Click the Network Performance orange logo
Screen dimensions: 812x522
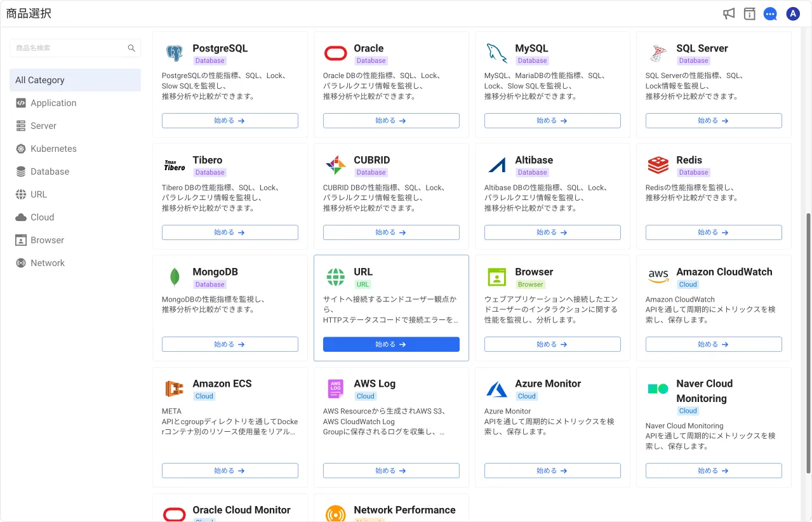click(x=335, y=513)
